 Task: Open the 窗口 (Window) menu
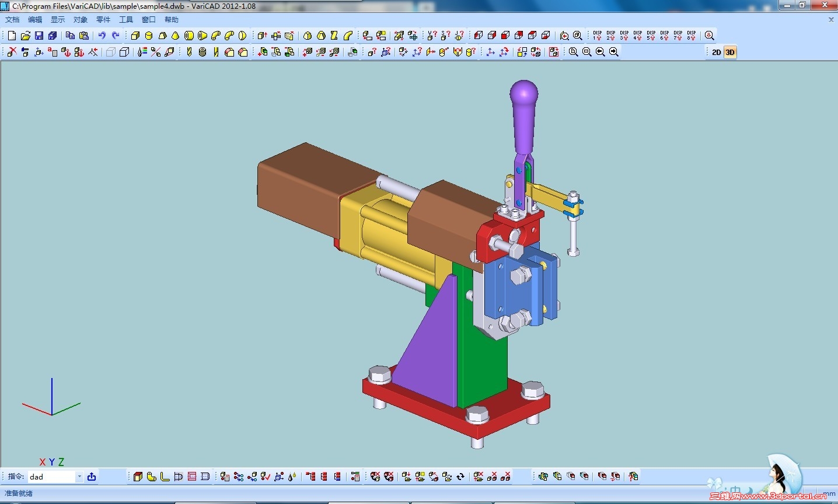[x=149, y=20]
